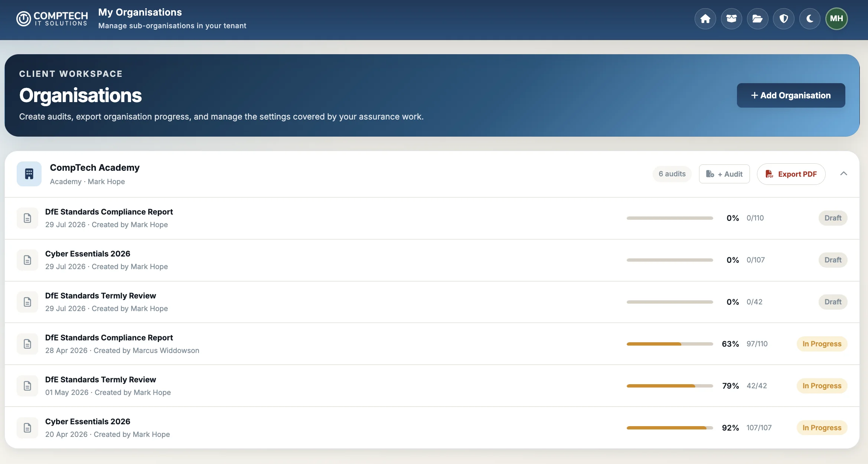
Task: Click Draft badge on 0/42 row
Action: [833, 302]
